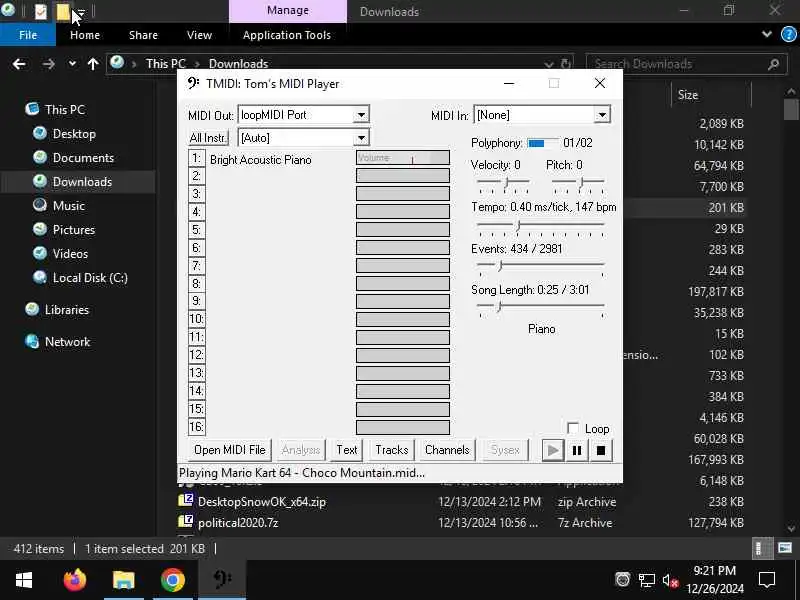
Task: Open the Tracks button
Action: 392,450
